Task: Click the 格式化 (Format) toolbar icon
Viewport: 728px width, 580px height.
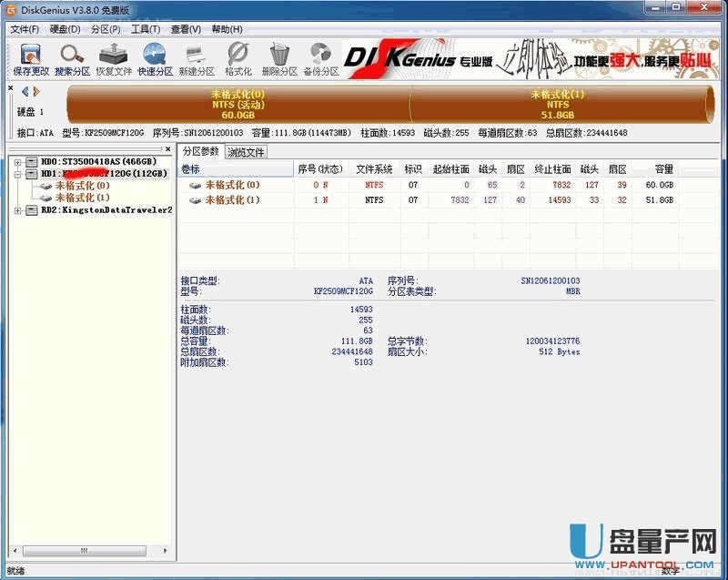Action: coord(238,58)
